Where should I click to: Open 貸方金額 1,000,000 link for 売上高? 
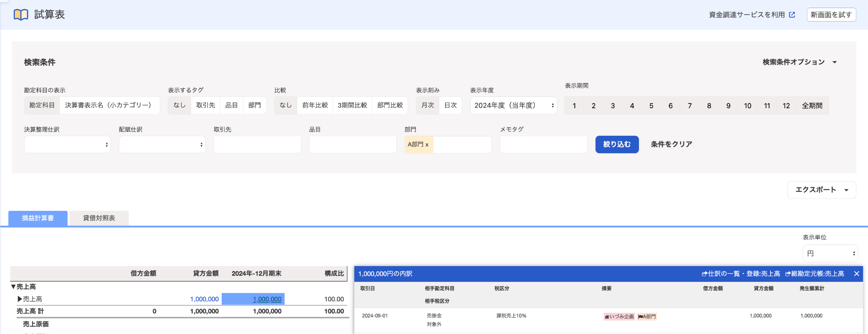[204, 299]
